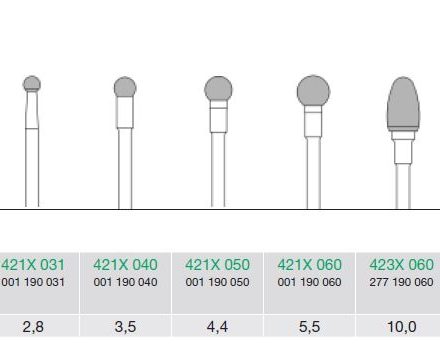The width and height of the screenshot is (440, 360).
Task: Click the 421X 050 round bur image
Action: tap(218, 142)
